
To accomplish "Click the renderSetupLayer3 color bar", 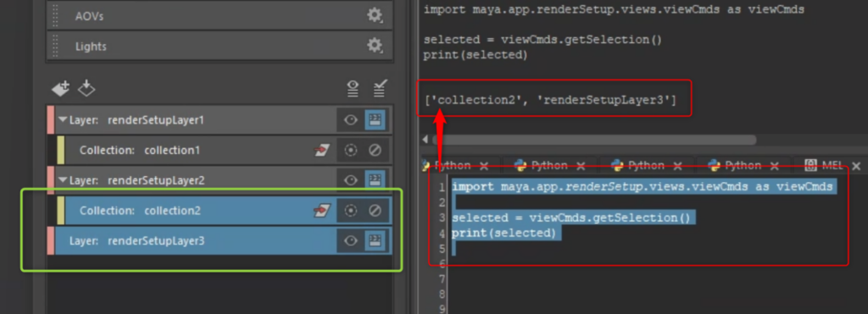I will coord(51,240).
